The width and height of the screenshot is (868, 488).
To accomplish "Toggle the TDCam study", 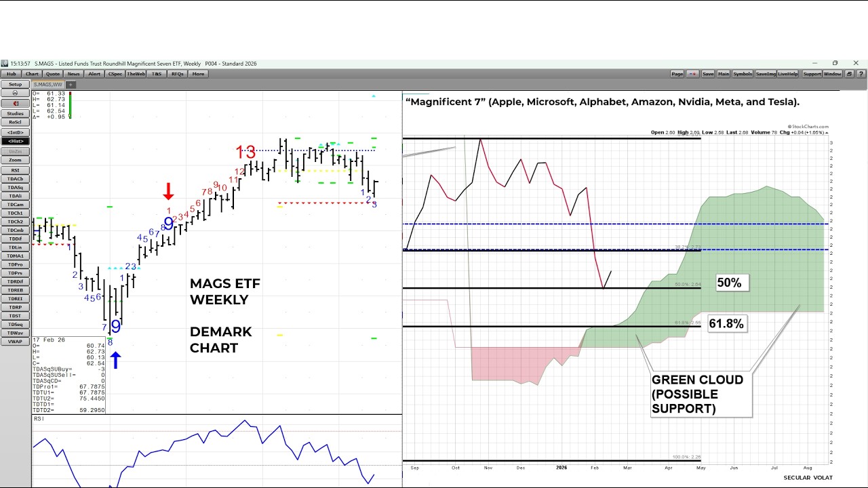I will 15,205.
